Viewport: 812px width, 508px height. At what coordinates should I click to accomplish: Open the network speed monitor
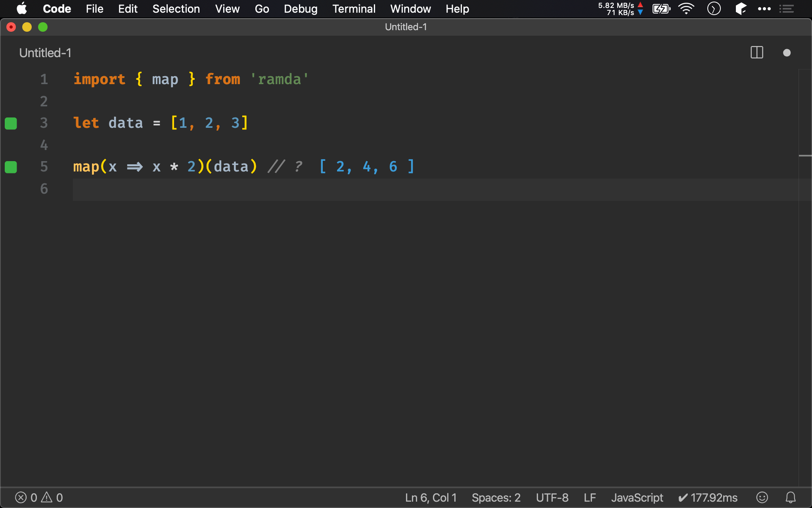click(620, 9)
